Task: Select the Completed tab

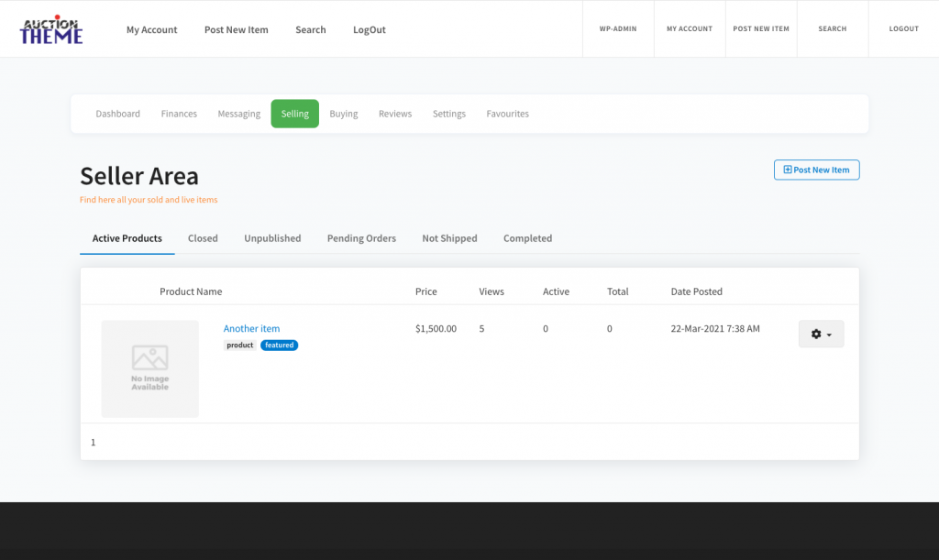Action: pos(527,238)
